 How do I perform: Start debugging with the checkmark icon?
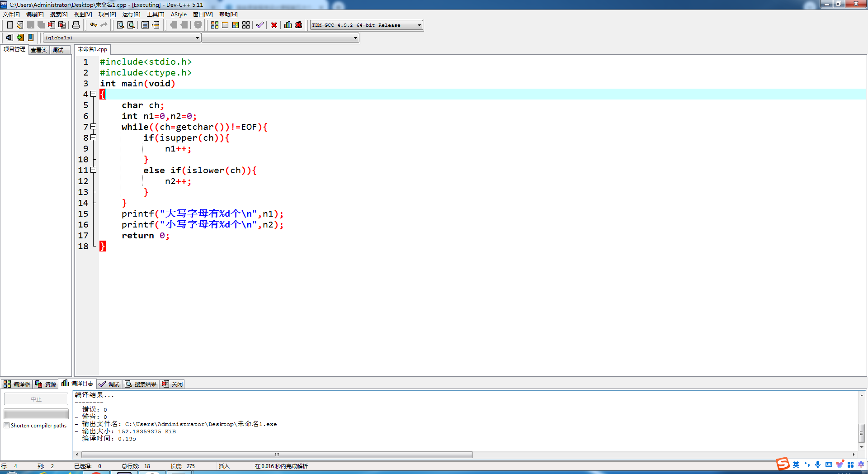tap(260, 25)
